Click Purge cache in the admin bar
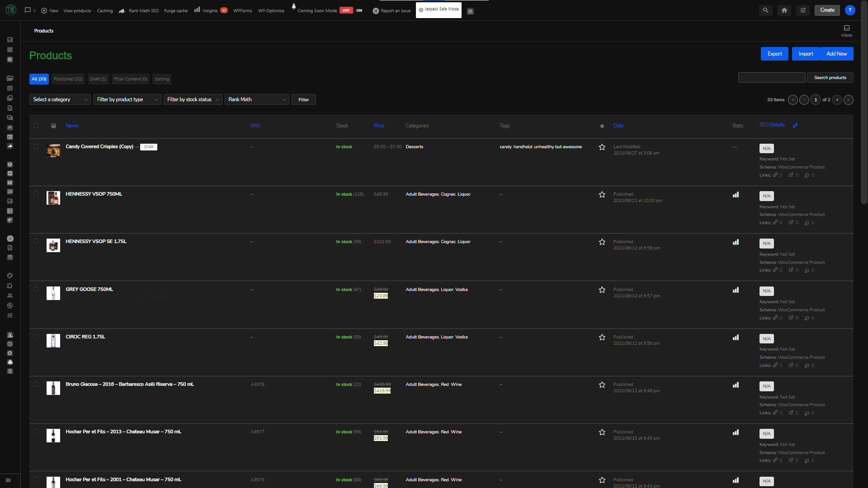This screenshot has width=868, height=488. [176, 10]
